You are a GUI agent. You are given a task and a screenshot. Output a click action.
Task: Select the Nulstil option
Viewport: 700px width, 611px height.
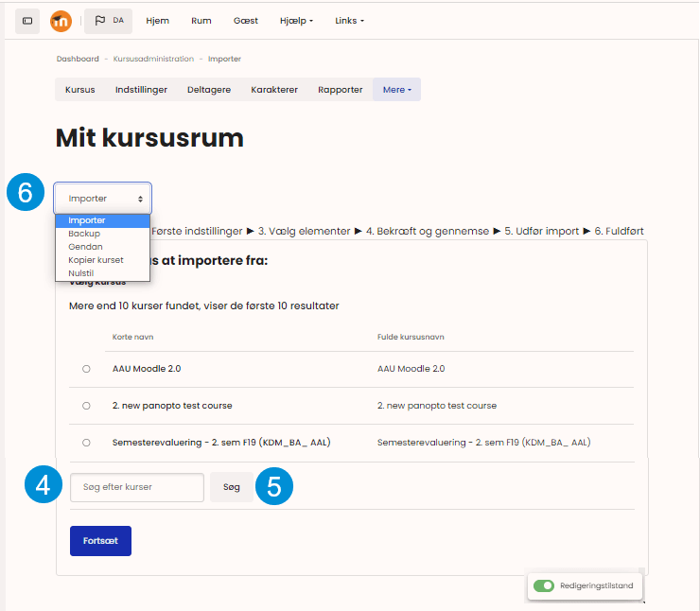point(81,273)
